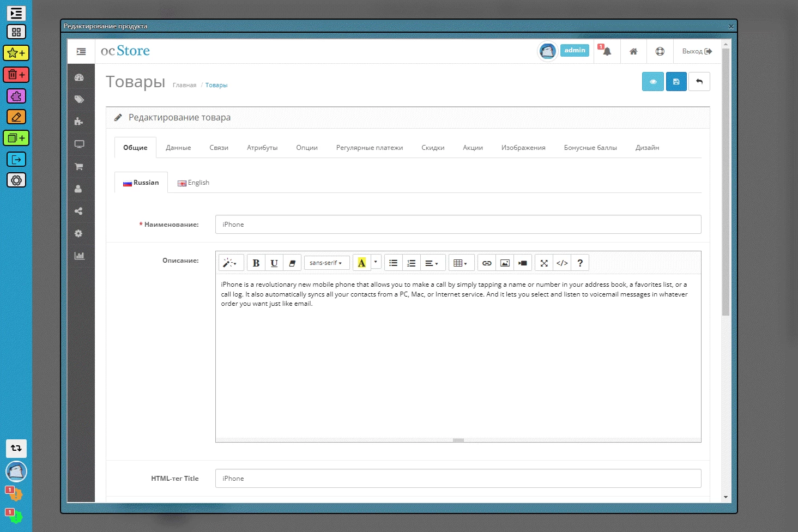Apply yellow highlight color A button
The height and width of the screenshot is (532, 798).
tap(361, 263)
